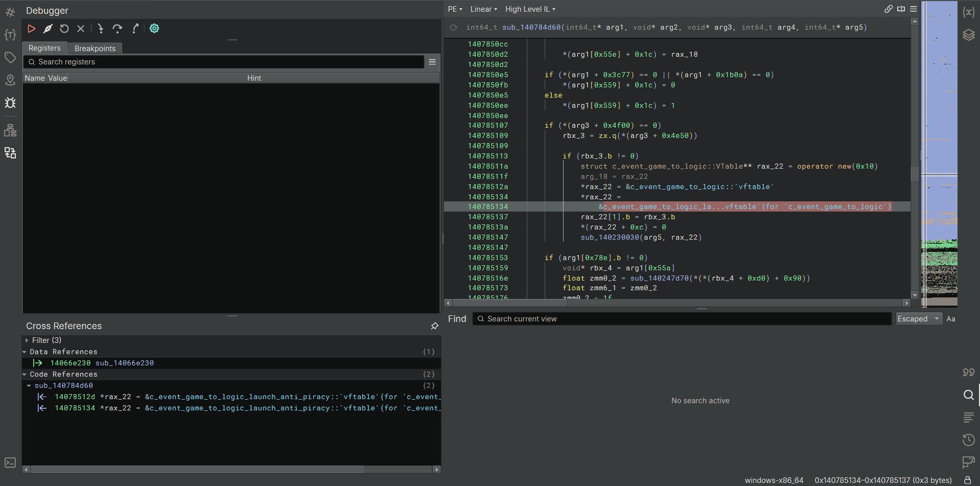980x486 pixels.
Task: Click the lock icon in the status bar
Action: click(x=968, y=480)
